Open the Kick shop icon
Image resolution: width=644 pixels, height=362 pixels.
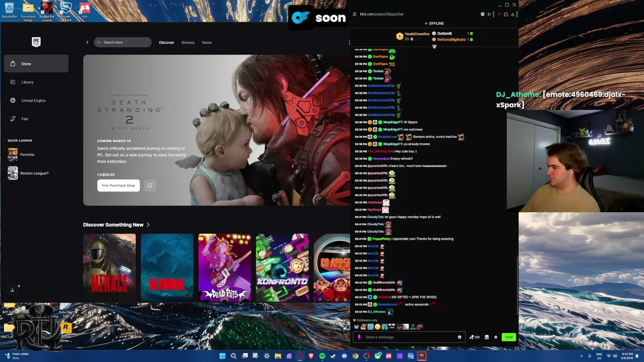pyautogui.click(x=487, y=337)
